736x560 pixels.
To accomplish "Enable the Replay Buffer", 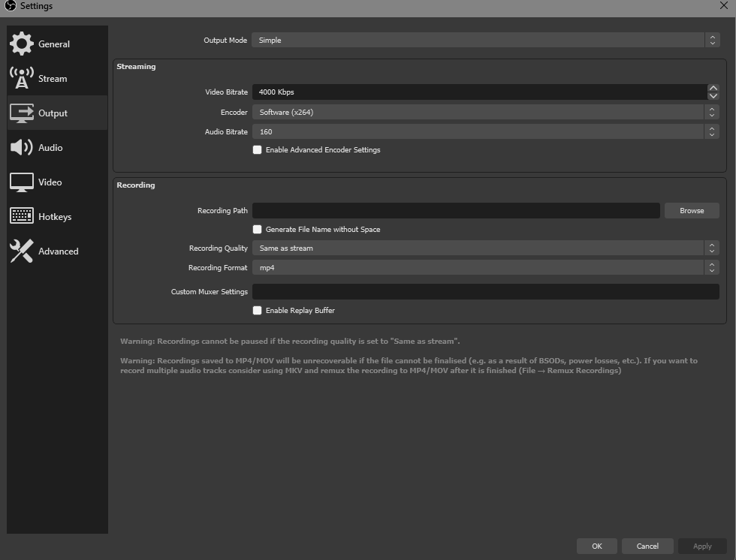I will (x=257, y=310).
